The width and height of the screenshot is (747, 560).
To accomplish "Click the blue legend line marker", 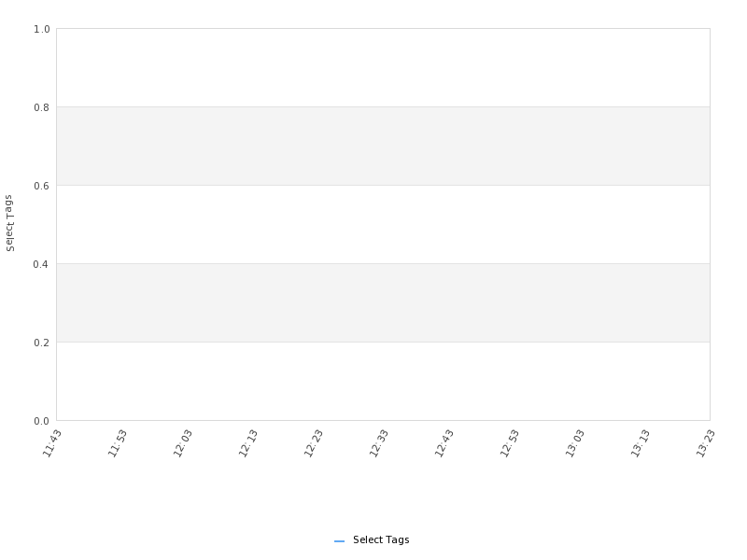I will (339, 541).
